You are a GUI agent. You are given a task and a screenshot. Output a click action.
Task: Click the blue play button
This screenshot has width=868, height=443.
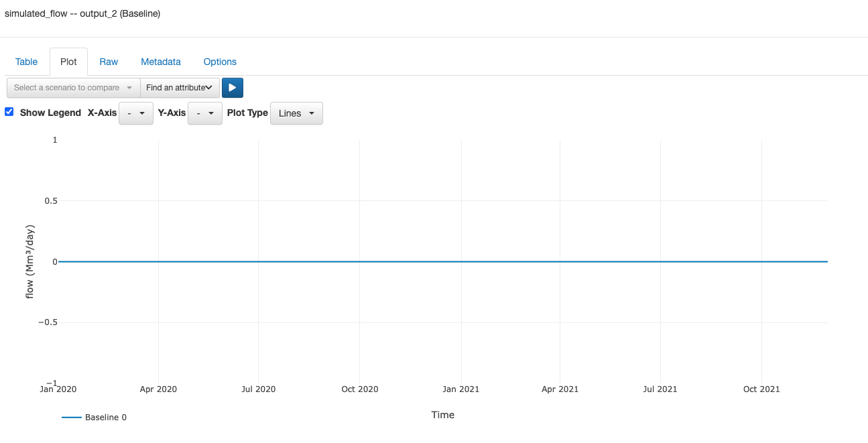233,88
